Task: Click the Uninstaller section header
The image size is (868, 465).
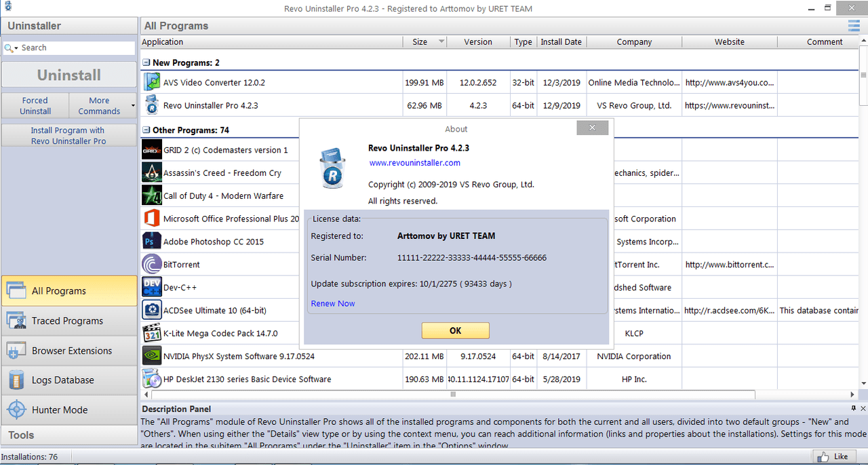Action: [x=69, y=26]
